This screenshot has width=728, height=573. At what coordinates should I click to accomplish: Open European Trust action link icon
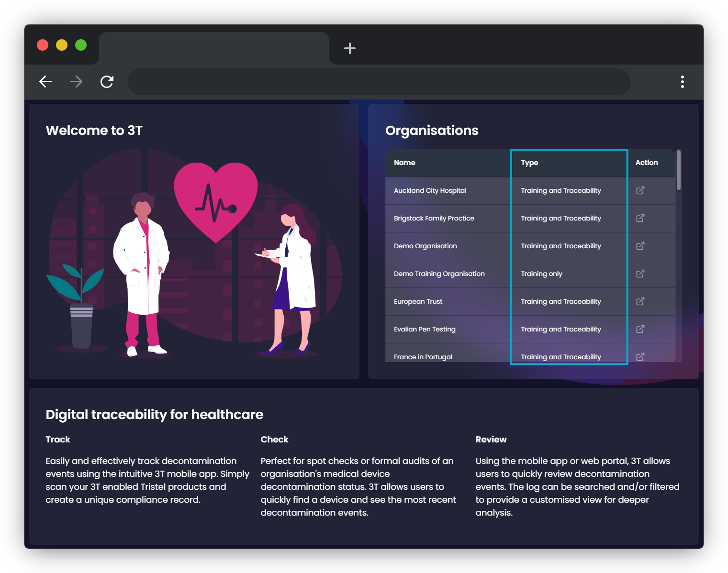coord(640,301)
